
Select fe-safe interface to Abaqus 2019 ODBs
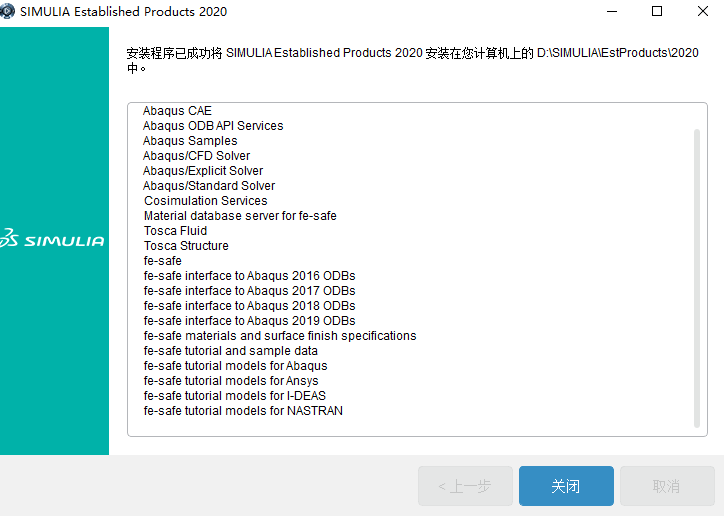point(249,321)
